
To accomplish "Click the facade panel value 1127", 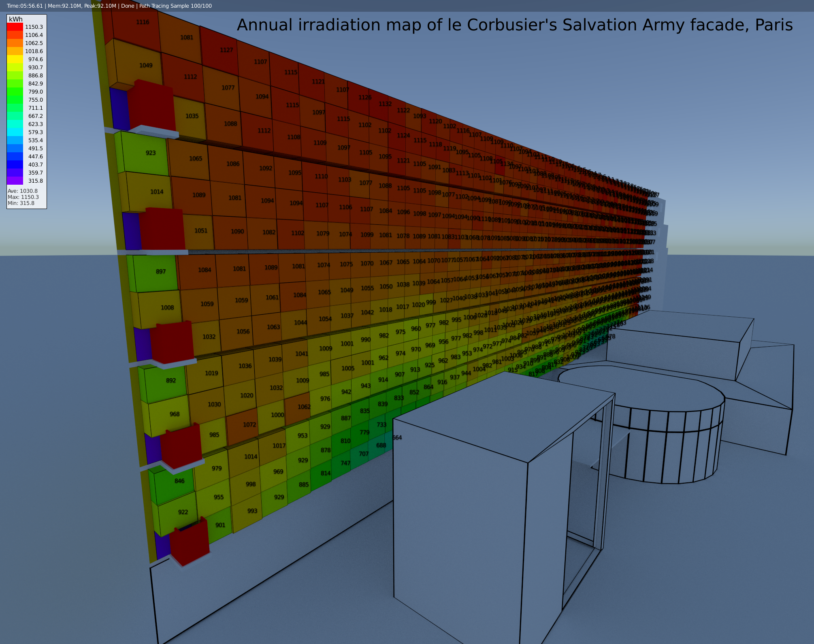I will 226,50.
